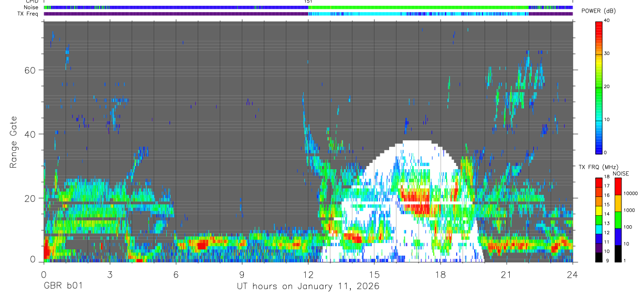Click the 18 tick on UT hours axis
The height and width of the screenshot is (297, 644).
point(440,274)
